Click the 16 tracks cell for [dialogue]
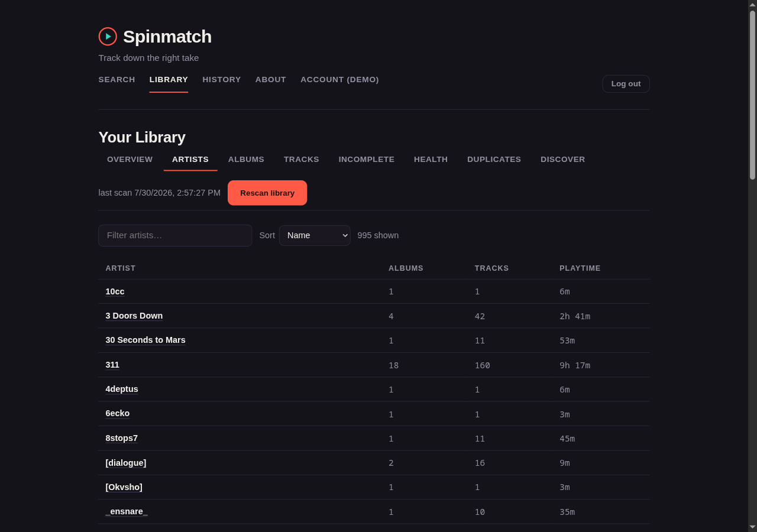This screenshot has width=757, height=532. (480, 463)
